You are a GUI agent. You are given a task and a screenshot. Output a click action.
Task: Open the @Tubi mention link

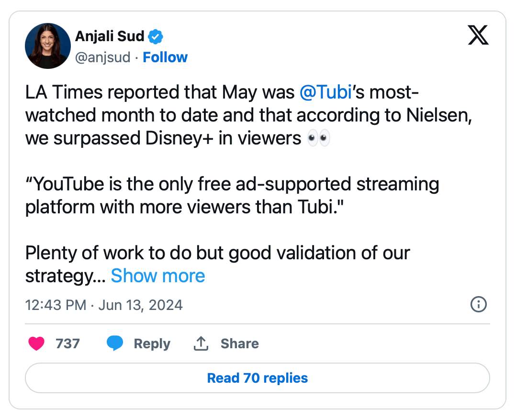click(x=325, y=92)
